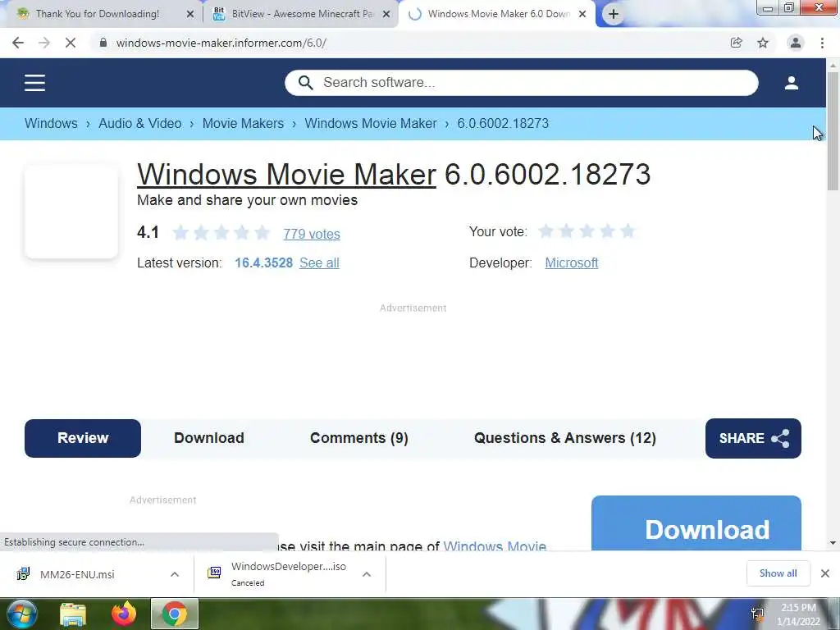Click the SHARE button
The width and height of the screenshot is (840, 630).
click(x=753, y=438)
